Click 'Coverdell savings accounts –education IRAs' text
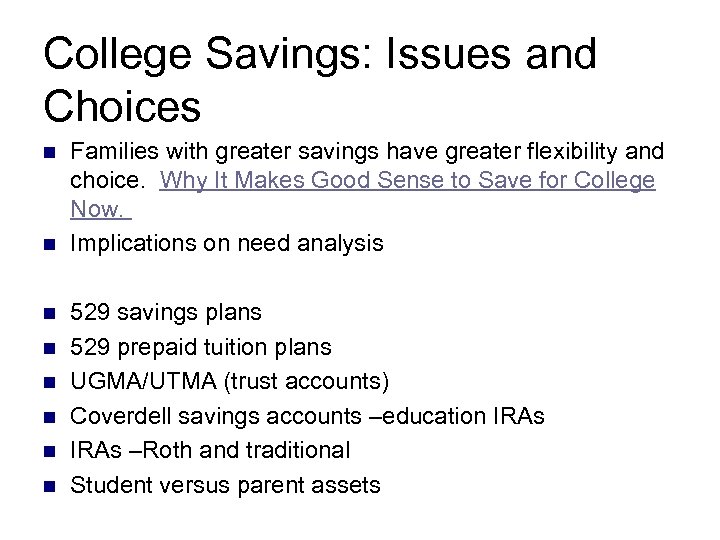The width and height of the screenshot is (720, 540). click(x=307, y=416)
